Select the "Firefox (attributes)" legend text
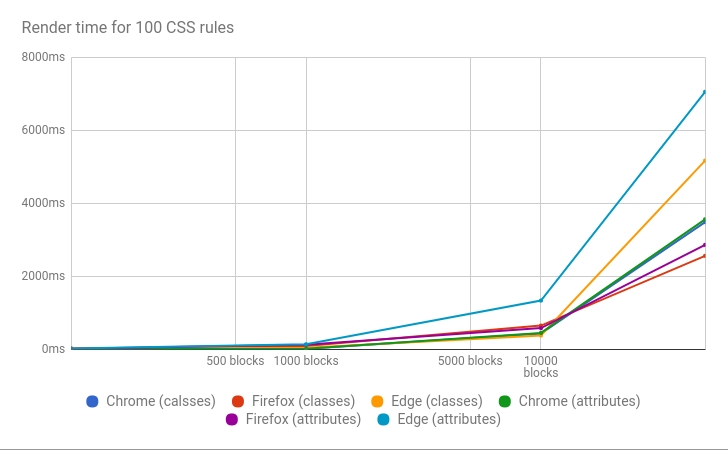The height and width of the screenshot is (450, 728). click(302, 419)
